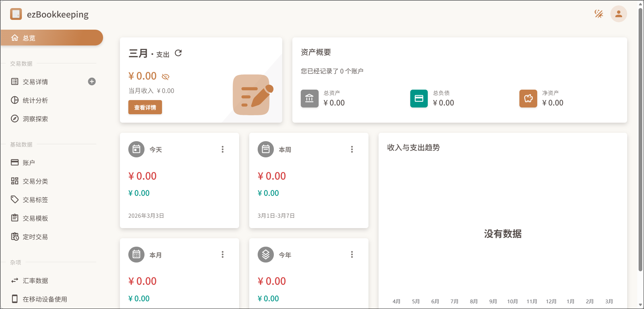Open the 账户 accounts page
Screen dimensions: 644x309
pos(29,163)
